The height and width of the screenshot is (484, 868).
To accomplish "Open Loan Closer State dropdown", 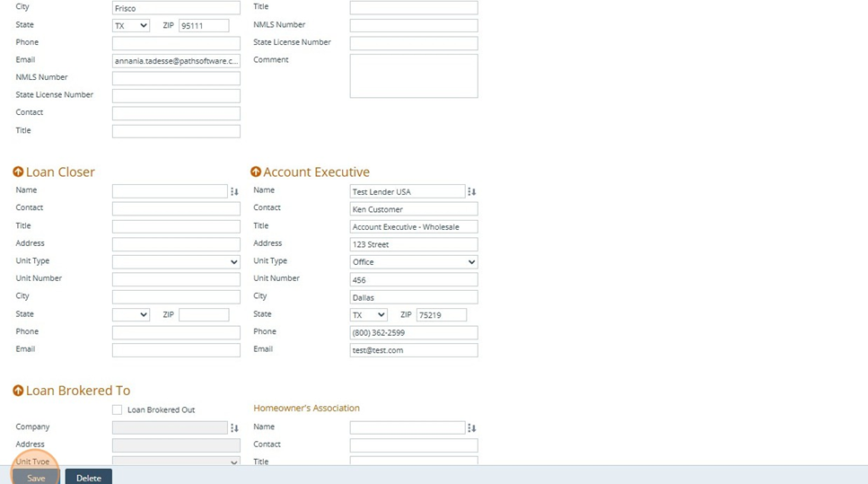I will (x=131, y=315).
